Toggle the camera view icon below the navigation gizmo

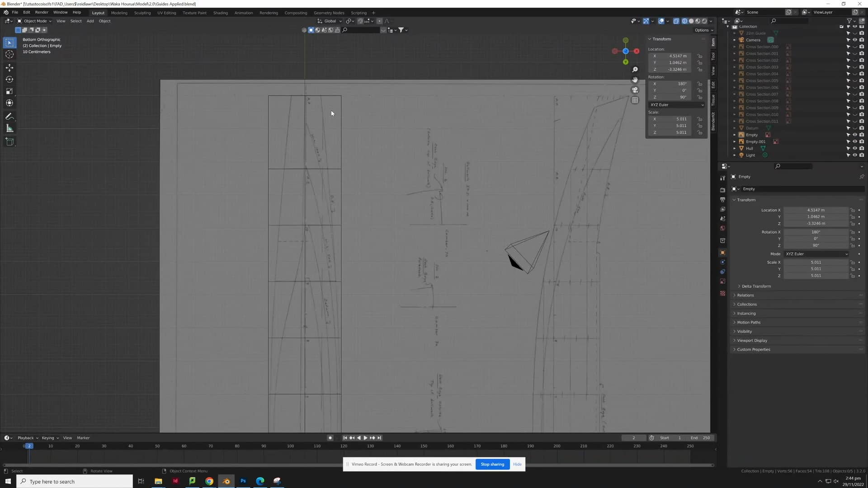[x=635, y=89]
